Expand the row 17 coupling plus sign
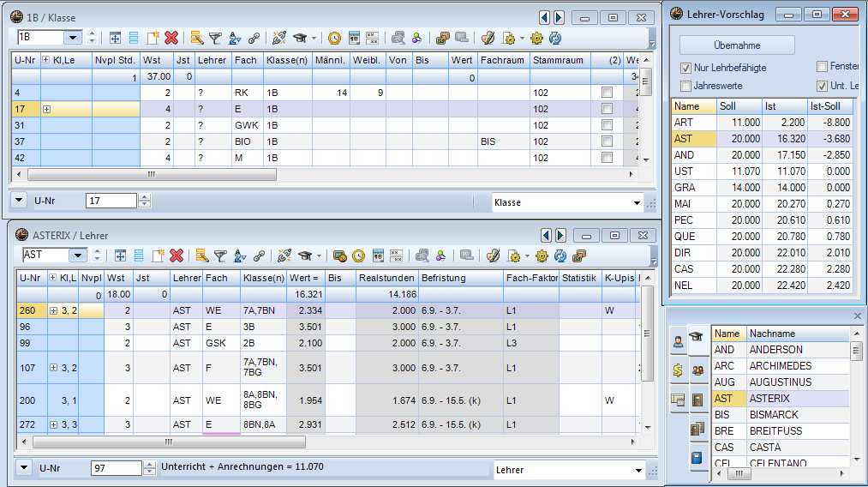Image resolution: width=868 pixels, height=487 pixels. click(47, 109)
